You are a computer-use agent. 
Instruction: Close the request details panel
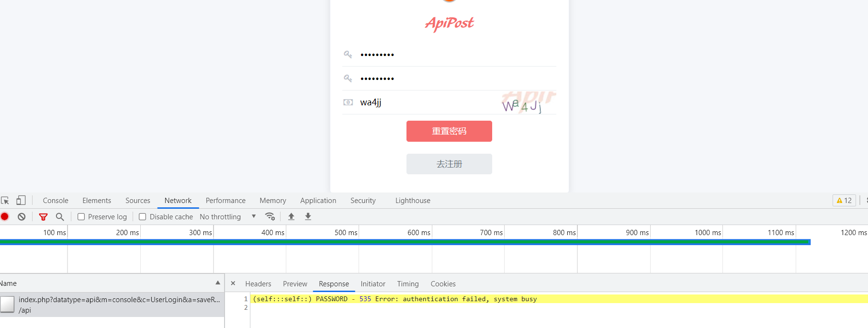tap(233, 283)
